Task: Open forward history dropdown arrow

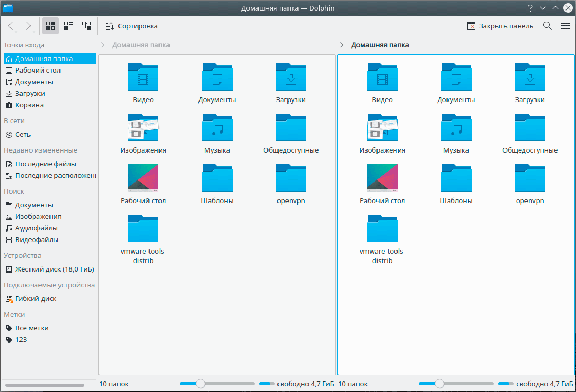Action: 33,32
